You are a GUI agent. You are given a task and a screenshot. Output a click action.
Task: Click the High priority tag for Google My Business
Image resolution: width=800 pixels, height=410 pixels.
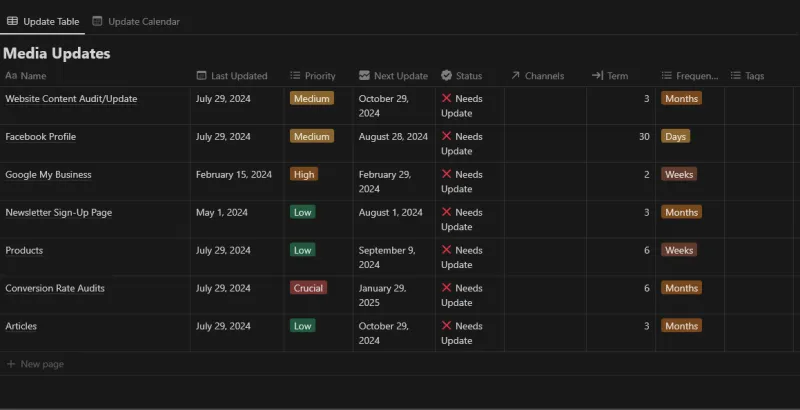point(304,174)
